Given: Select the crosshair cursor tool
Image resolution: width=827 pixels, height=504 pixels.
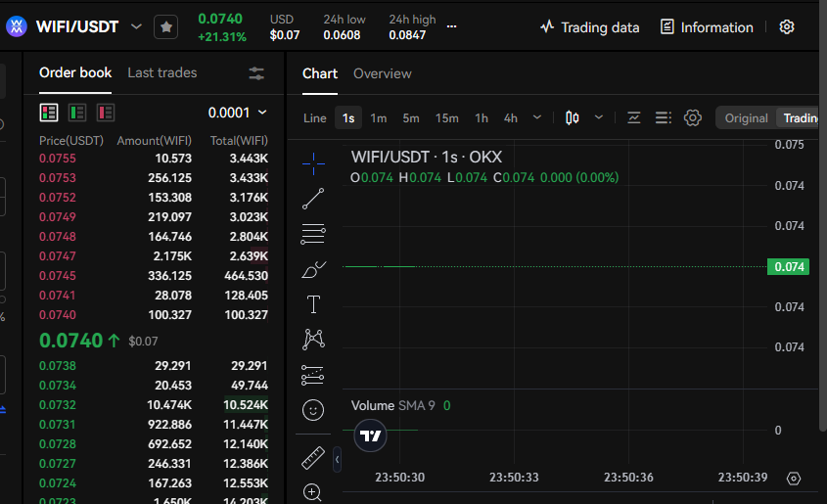Looking at the screenshot, I should pos(313,163).
